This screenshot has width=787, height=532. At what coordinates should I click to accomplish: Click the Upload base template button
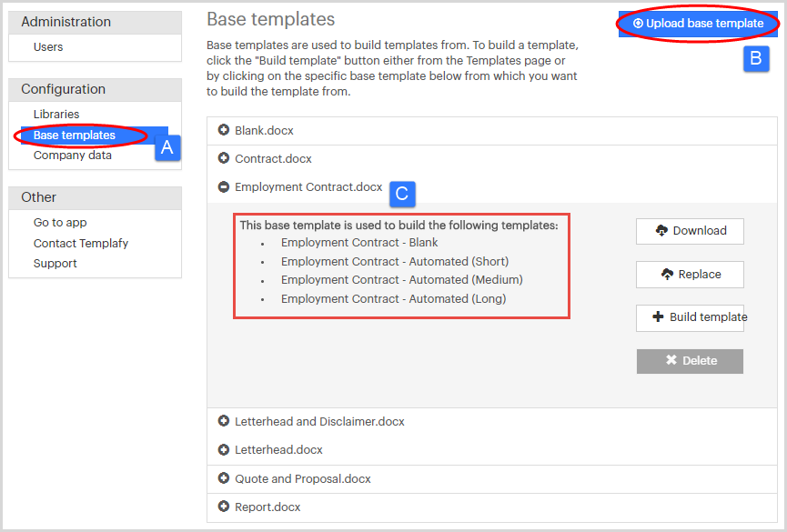(698, 24)
